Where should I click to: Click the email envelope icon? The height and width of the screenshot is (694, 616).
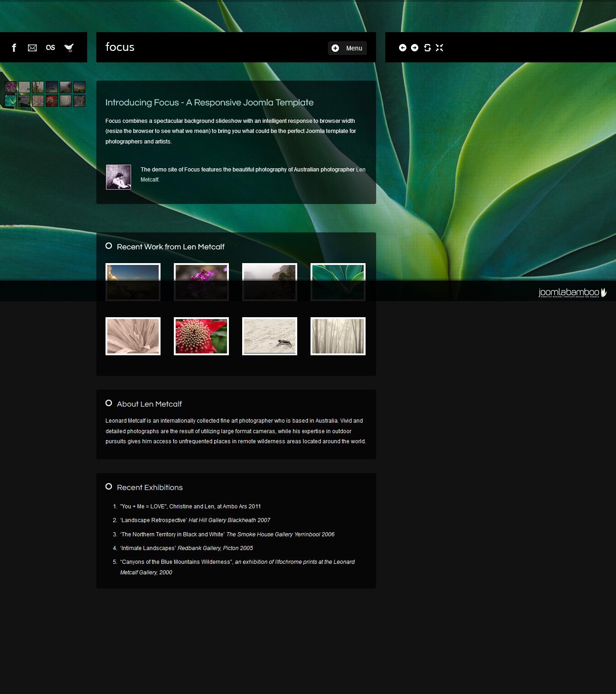click(32, 48)
